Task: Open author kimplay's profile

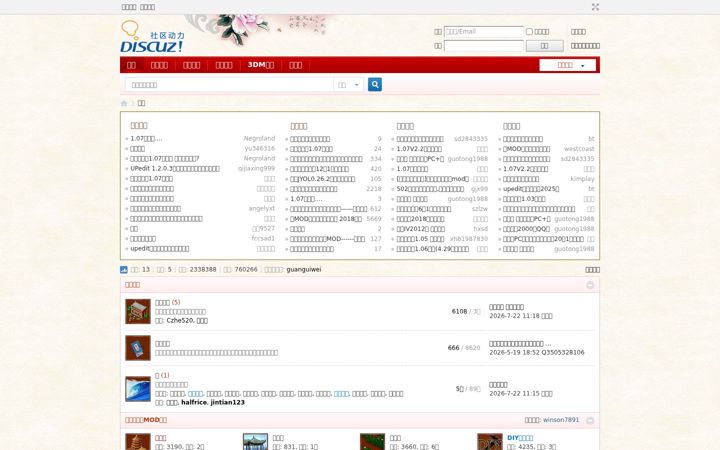Action: click(x=582, y=179)
